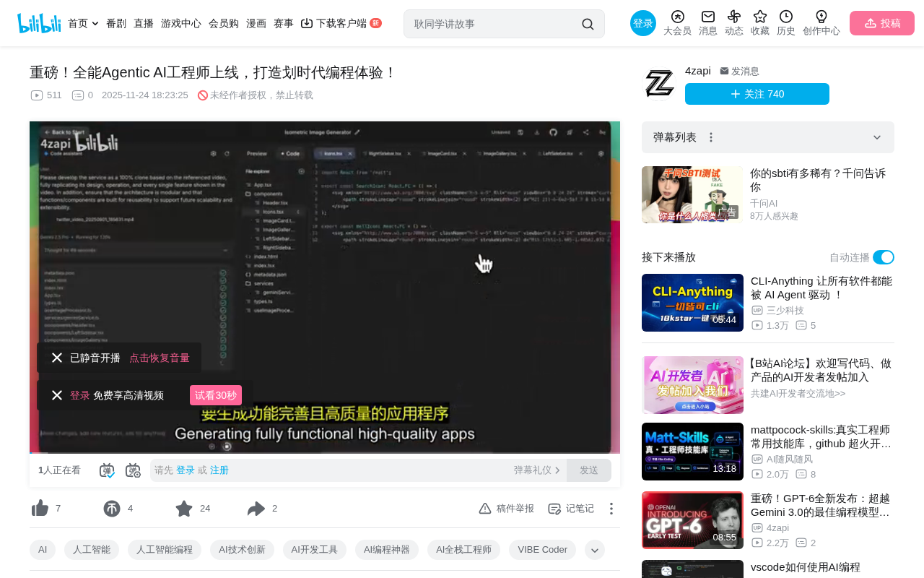Image resolution: width=924 pixels, height=578 pixels.
Task: Toggle the 自动连播 autoplay switch
Action: point(884,257)
